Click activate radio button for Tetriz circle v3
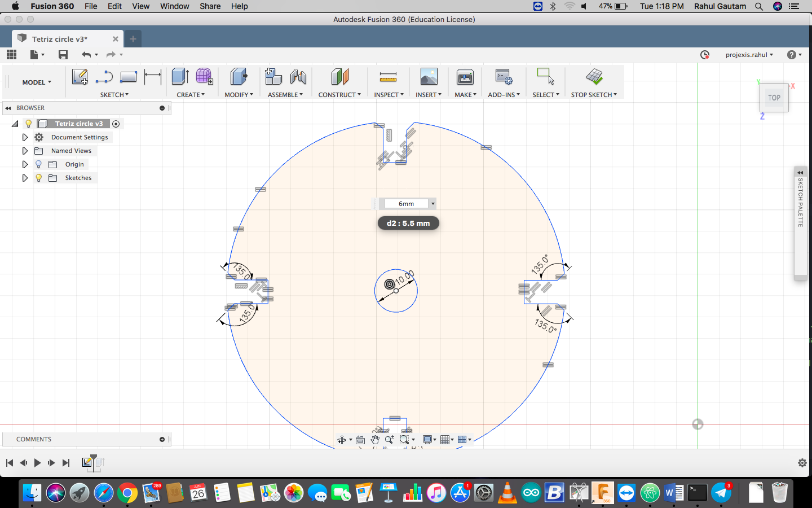Image resolution: width=812 pixels, height=508 pixels. pyautogui.click(x=116, y=124)
